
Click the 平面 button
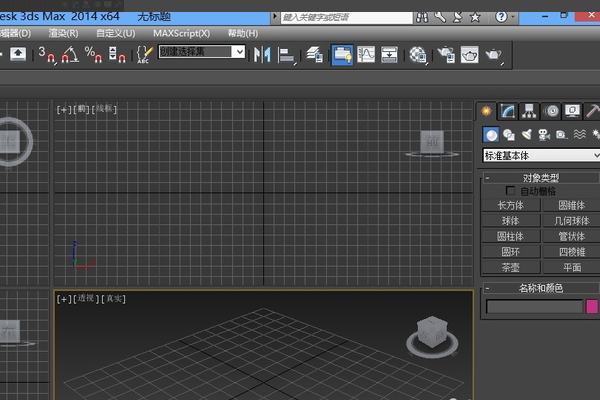[x=572, y=267]
